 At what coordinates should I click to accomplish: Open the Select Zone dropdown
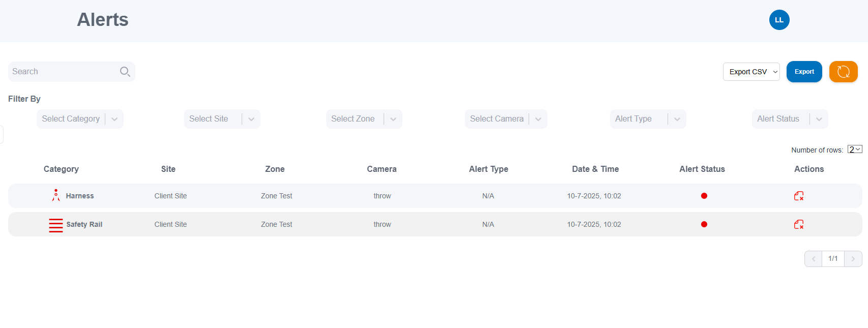[364, 119]
